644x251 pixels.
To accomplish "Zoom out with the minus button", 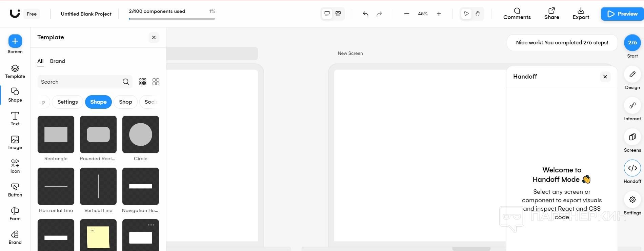I will click(407, 14).
